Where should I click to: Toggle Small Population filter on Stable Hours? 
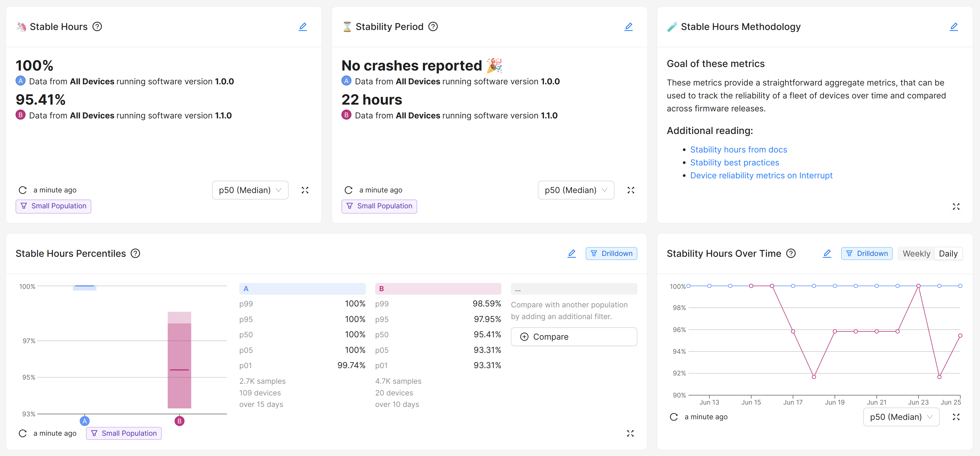pos(53,206)
